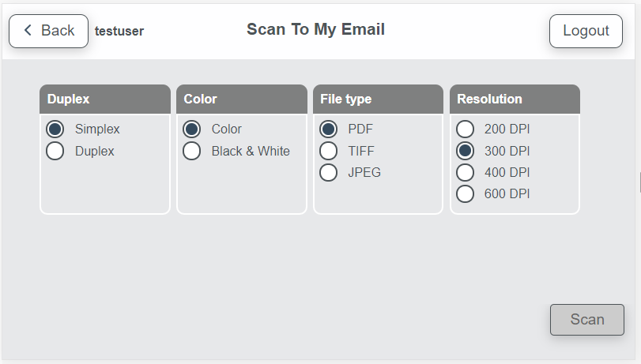The width and height of the screenshot is (641, 364).
Task: Click the File type panel header
Action: pyautogui.click(x=379, y=99)
